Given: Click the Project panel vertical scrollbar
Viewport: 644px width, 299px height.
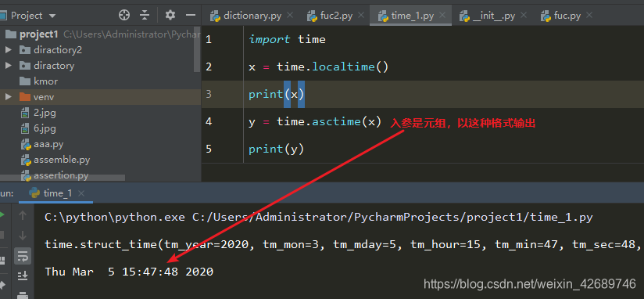Looking at the screenshot, I should [x=198, y=49].
